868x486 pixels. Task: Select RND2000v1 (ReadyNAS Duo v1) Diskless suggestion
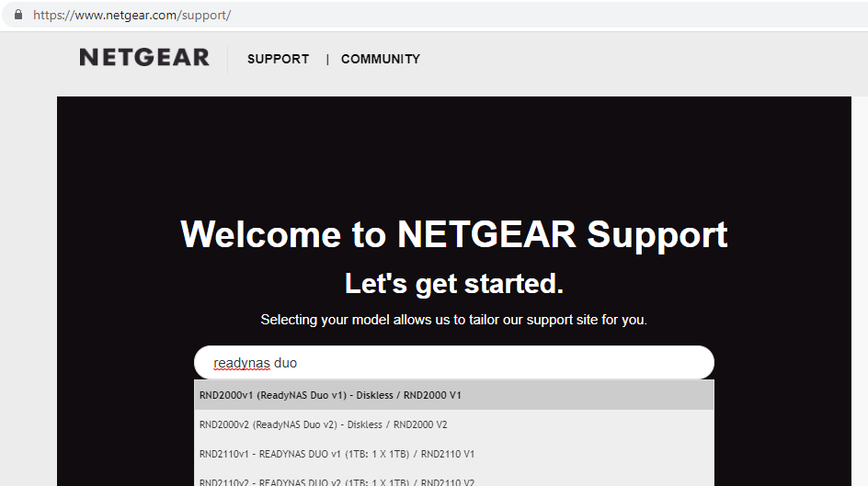[454, 395]
